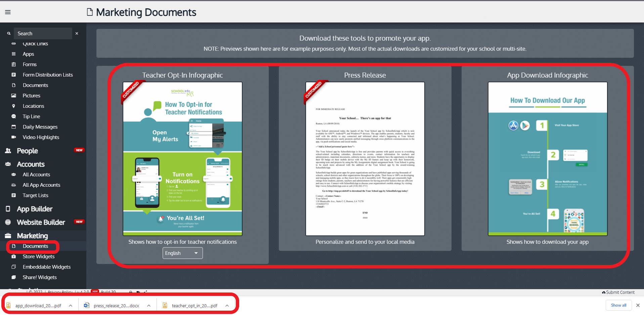Close the downloads bar

click(x=638, y=305)
